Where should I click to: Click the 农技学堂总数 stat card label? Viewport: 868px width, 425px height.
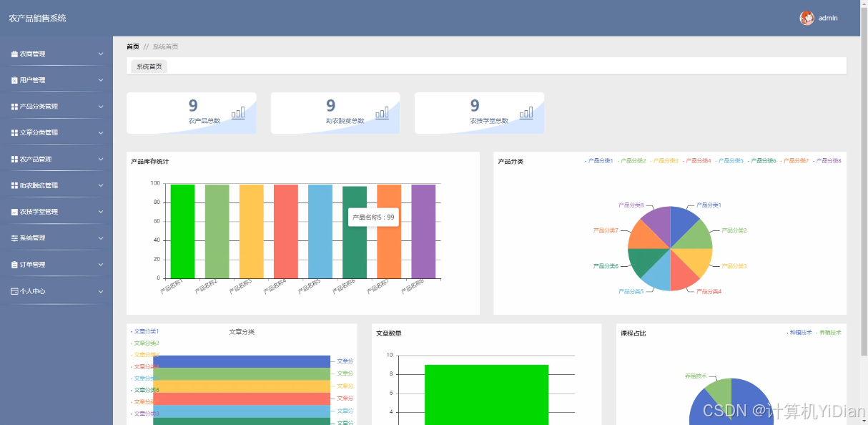(489, 121)
